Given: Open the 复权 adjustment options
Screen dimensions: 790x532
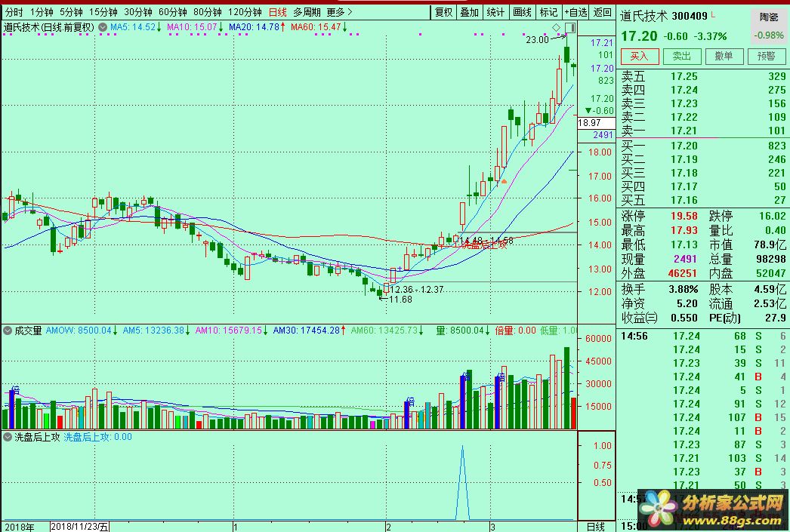Looking at the screenshot, I should [444, 12].
